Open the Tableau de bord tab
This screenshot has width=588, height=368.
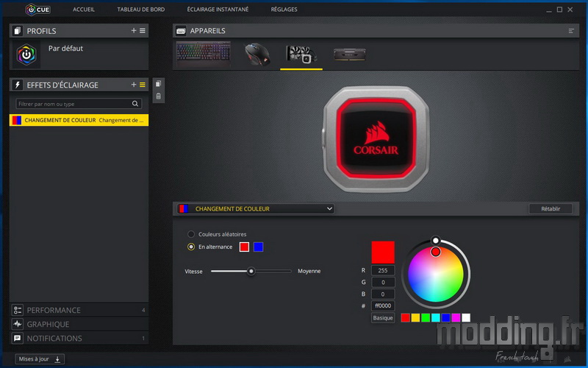pyautogui.click(x=141, y=10)
